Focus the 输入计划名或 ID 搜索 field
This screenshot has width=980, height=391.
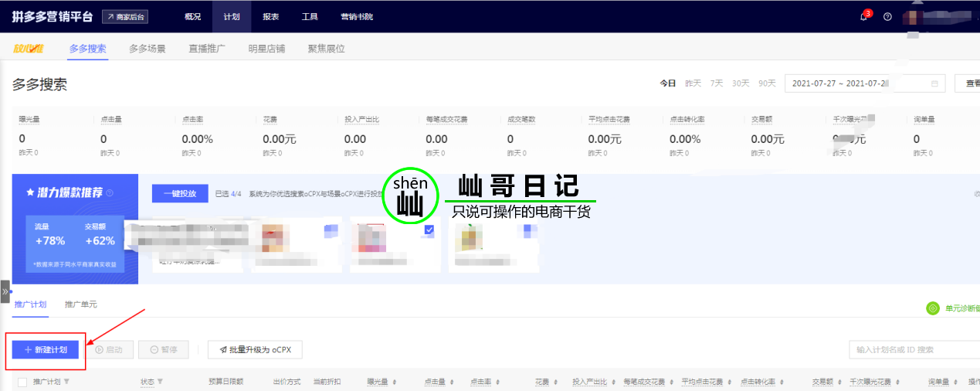914,350
